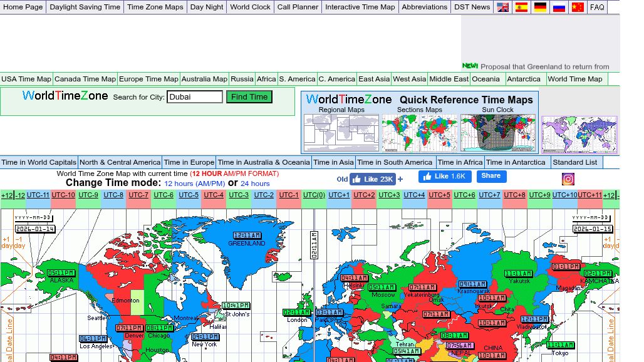This screenshot has height=362, width=644.
Task: Switch to the Time in Europe tab
Action: click(189, 162)
